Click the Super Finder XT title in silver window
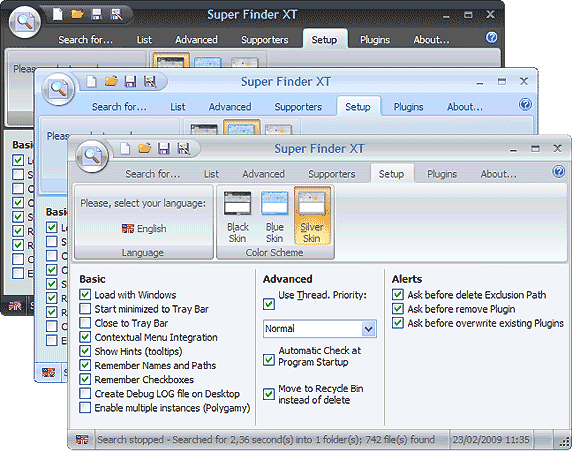The width and height of the screenshot is (572, 451). click(x=319, y=149)
